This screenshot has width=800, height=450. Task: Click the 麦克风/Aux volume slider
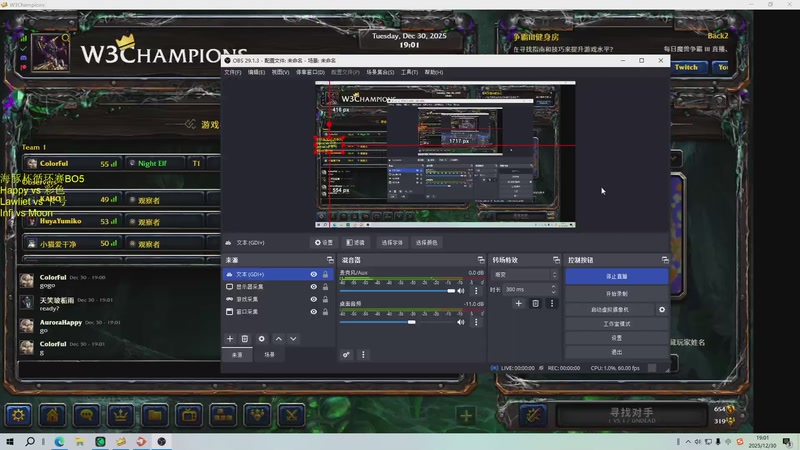click(397, 291)
